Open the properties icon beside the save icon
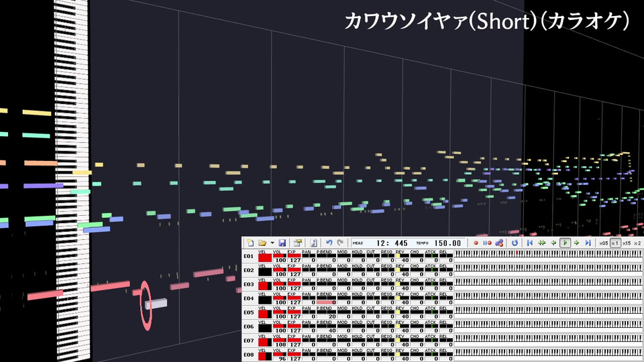The height and width of the screenshot is (362, 644). [x=298, y=243]
